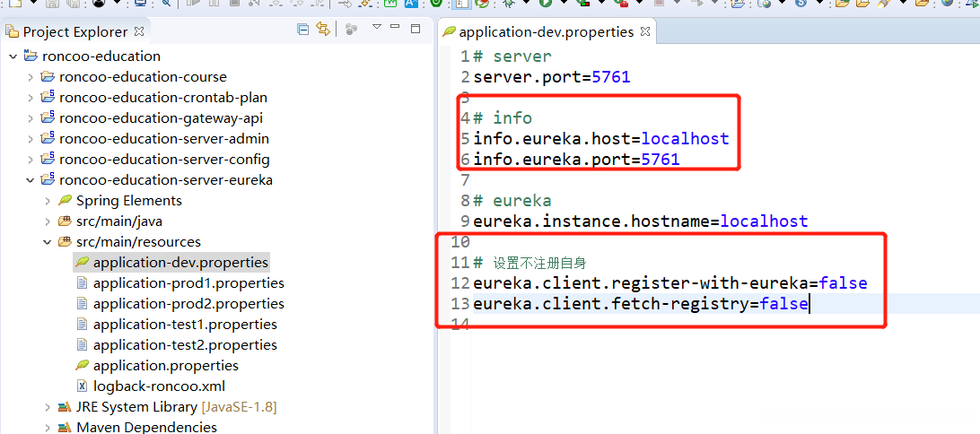The height and width of the screenshot is (434, 980).
Task: Click the gray three-circle icon in Project Explorer toolbar
Action: point(351,30)
